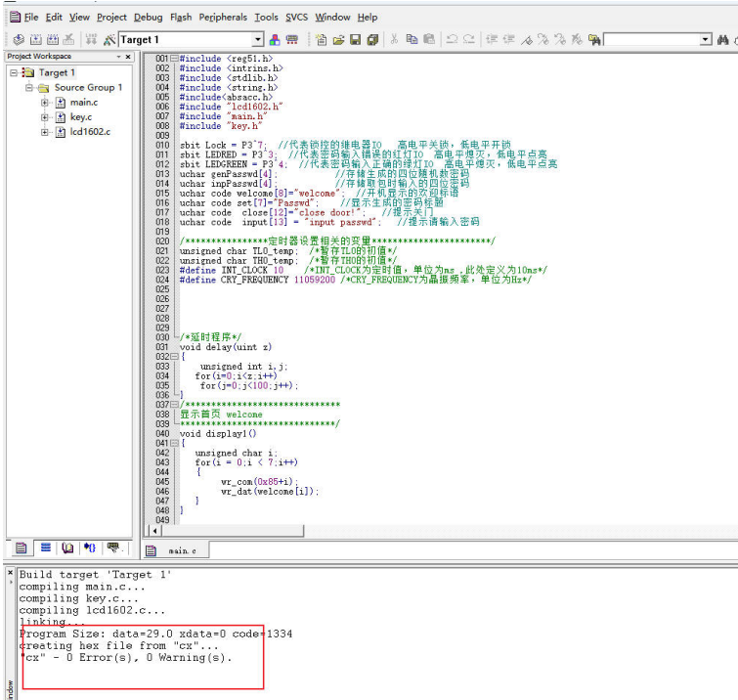Viewport: 738px width, 700px height.
Task: Open the find text combo box dropdown arrow
Action: pyautogui.click(x=706, y=39)
